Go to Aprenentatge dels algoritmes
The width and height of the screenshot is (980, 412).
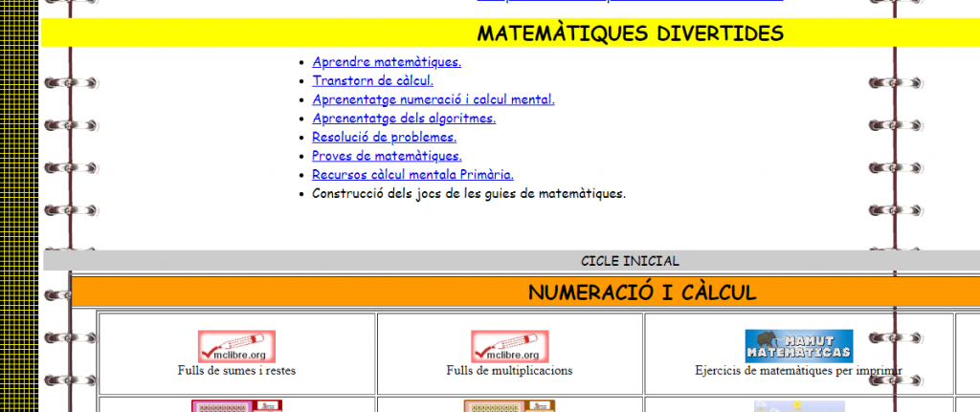click(403, 119)
